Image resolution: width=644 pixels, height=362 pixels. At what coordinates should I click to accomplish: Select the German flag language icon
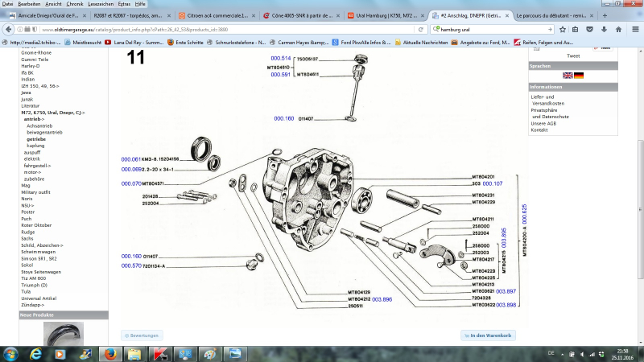pyautogui.click(x=579, y=75)
